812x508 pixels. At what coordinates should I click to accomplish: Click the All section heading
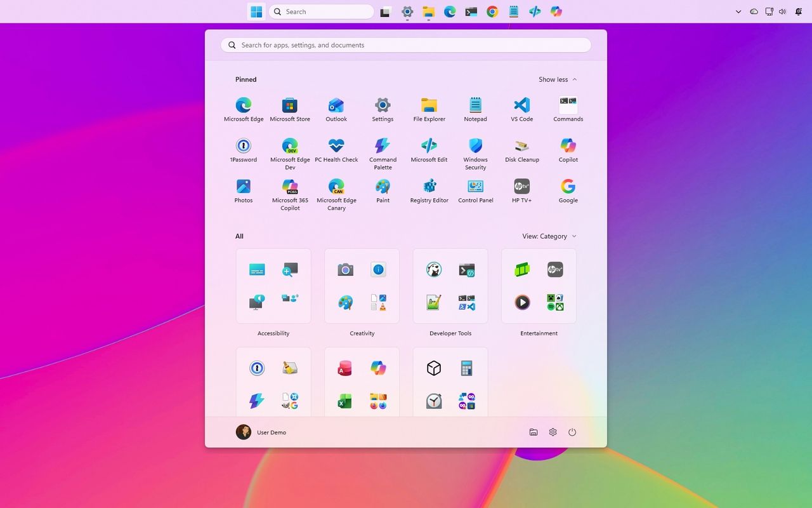[x=239, y=236]
